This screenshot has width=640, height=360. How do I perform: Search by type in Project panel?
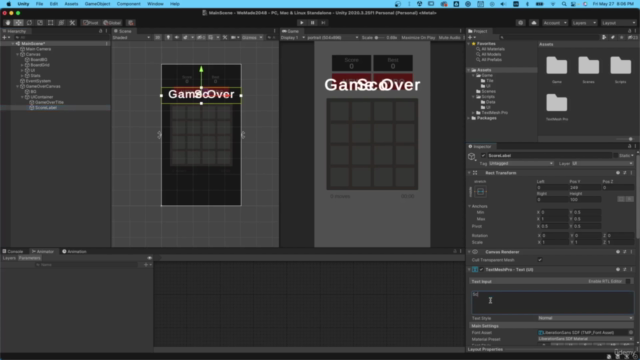(604, 38)
